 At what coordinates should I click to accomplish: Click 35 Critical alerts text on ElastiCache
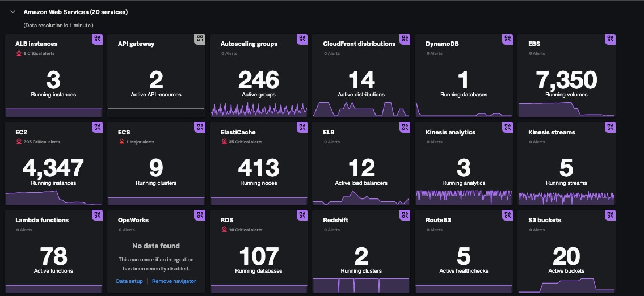pos(246,142)
